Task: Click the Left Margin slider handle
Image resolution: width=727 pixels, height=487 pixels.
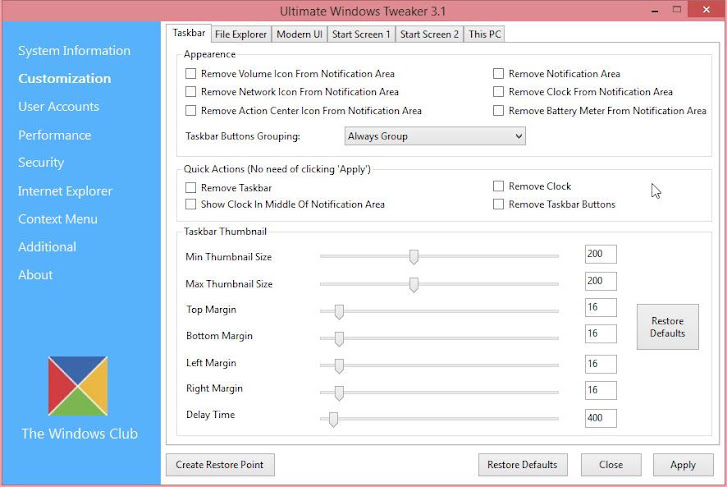Action: (339, 365)
